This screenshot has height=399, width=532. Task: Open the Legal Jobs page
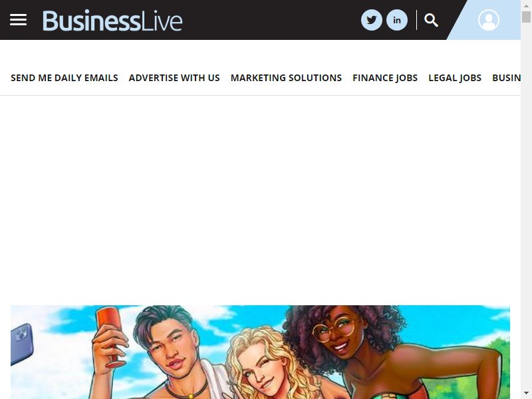[x=455, y=78]
